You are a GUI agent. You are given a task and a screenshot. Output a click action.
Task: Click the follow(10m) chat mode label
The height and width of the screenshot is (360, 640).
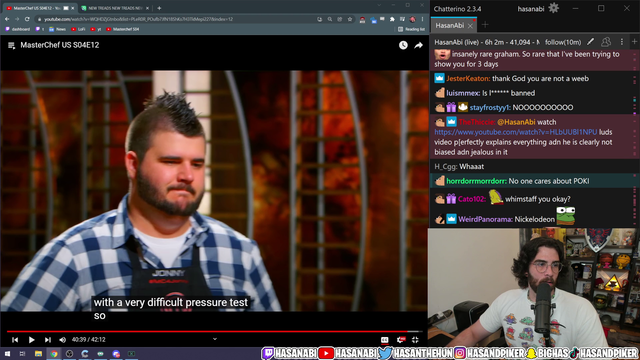pos(563,42)
